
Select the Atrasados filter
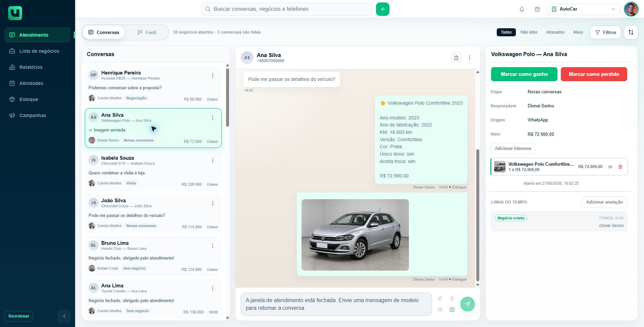pos(555,32)
